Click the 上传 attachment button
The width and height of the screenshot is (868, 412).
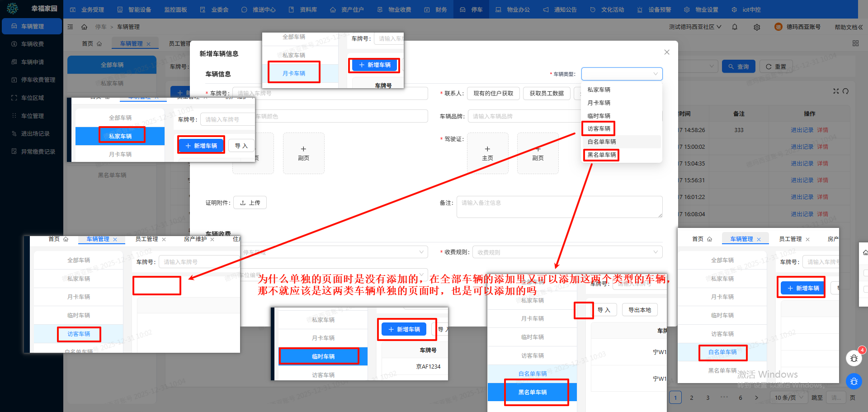coord(250,203)
